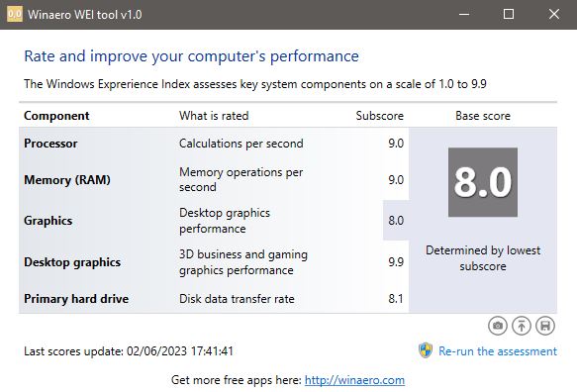Click the Last scores update timestamp
Image resolution: width=577 pixels, height=392 pixels.
pyautogui.click(x=129, y=351)
